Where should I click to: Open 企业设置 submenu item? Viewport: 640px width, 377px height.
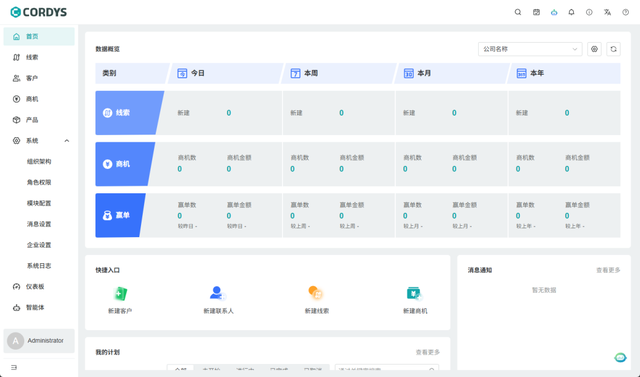(39, 245)
